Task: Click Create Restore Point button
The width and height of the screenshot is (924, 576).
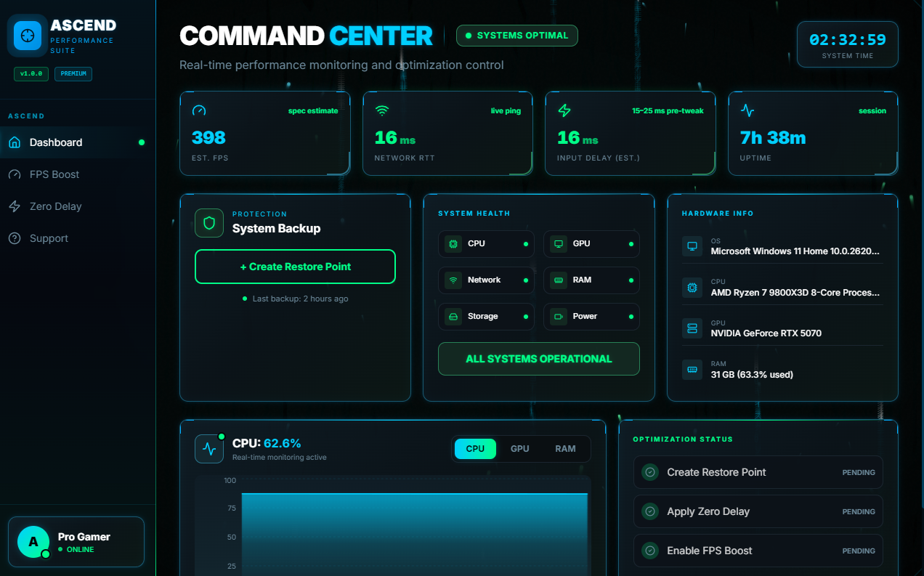Action: (295, 267)
